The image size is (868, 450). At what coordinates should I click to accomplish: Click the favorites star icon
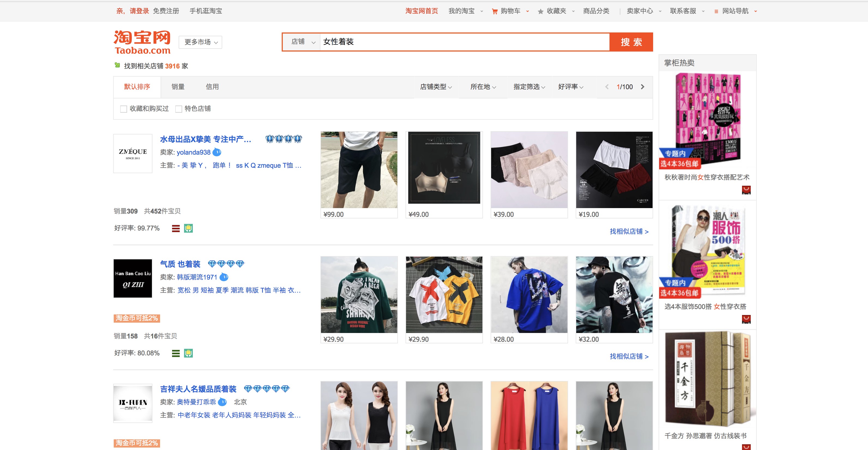540,11
